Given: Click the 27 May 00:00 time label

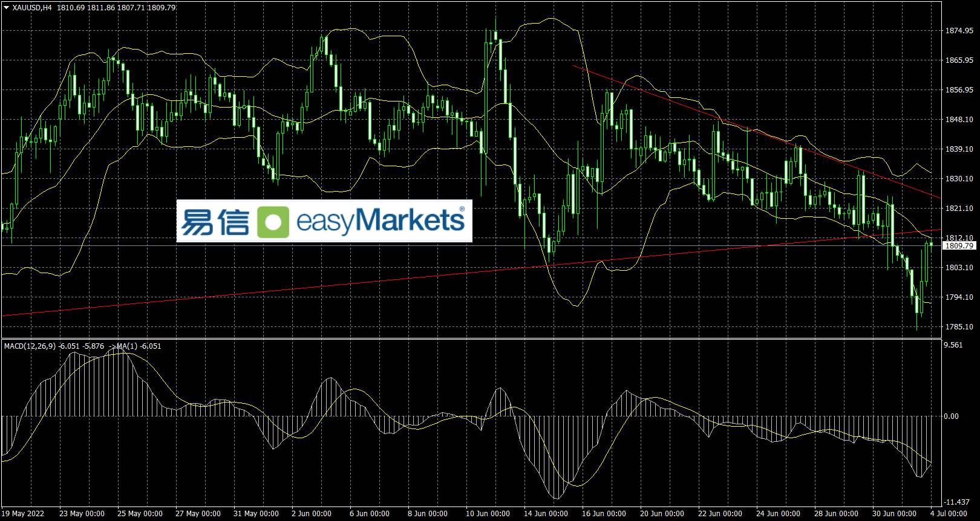Looking at the screenshot, I should 198,514.
